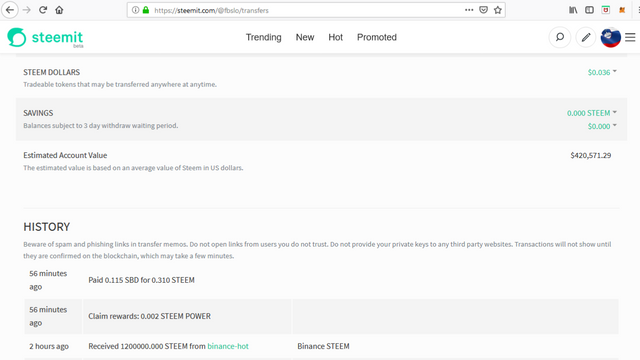Save page to Pocket icon
The width and height of the screenshot is (640, 360).
[x=483, y=10]
